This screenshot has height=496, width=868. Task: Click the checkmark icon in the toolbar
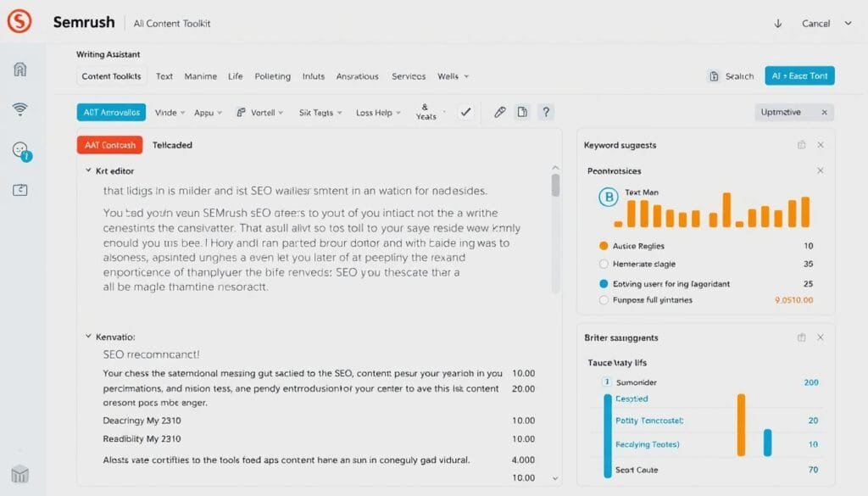pyautogui.click(x=465, y=112)
